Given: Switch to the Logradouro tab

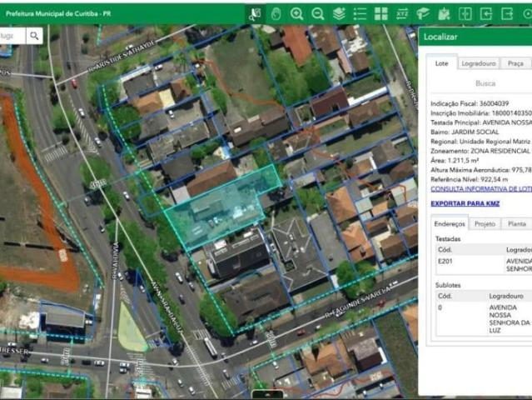Looking at the screenshot, I should [x=479, y=63].
